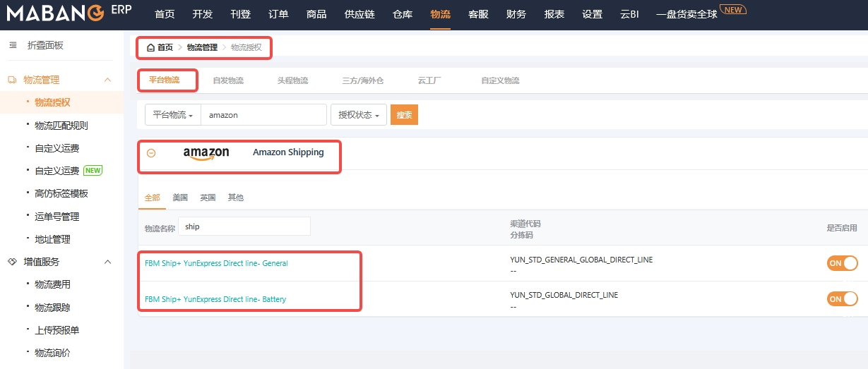Click the value-added services sidebar icon
The height and width of the screenshot is (369, 868).
[x=12, y=262]
